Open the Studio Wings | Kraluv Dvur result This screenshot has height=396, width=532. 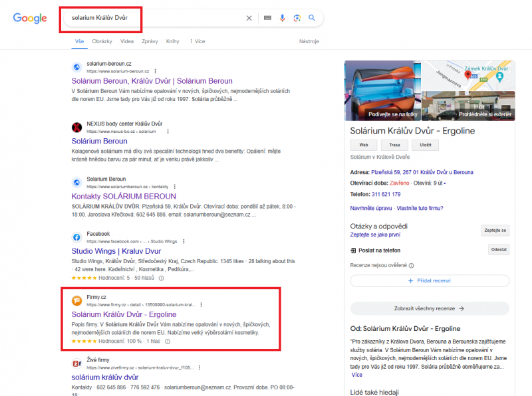pos(116,251)
